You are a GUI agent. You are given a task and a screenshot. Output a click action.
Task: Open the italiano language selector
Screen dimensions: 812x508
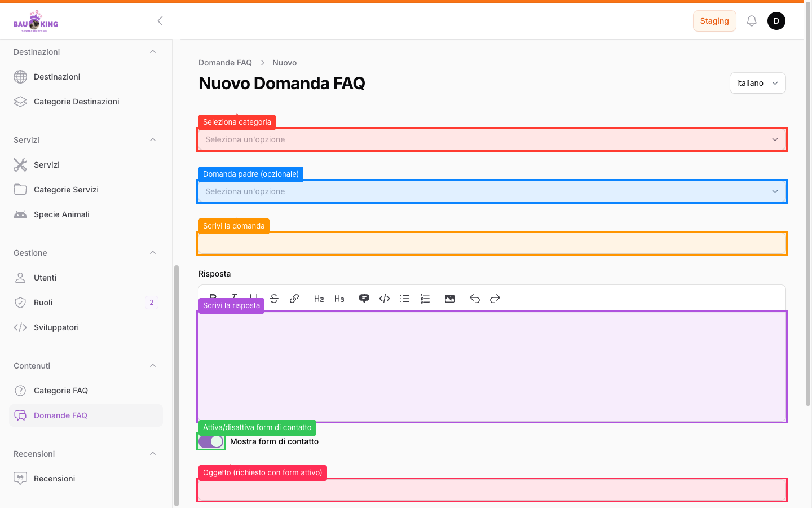(757, 83)
